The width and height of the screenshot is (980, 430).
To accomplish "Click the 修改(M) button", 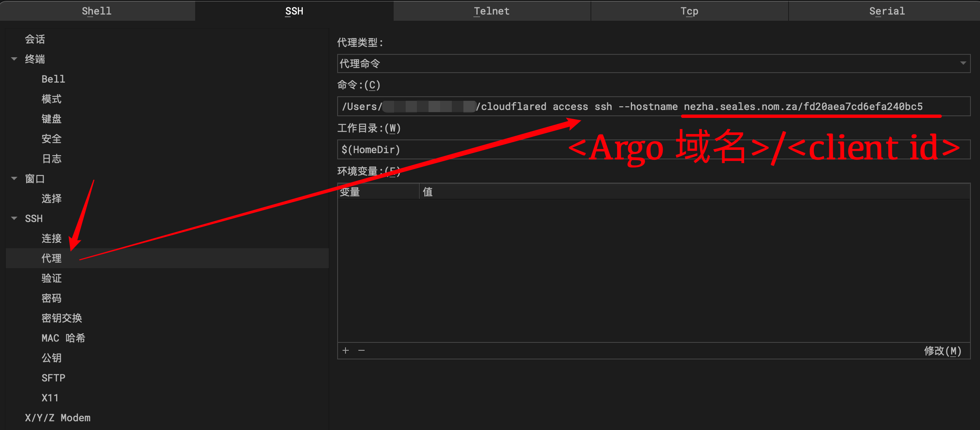I will pyautogui.click(x=943, y=350).
